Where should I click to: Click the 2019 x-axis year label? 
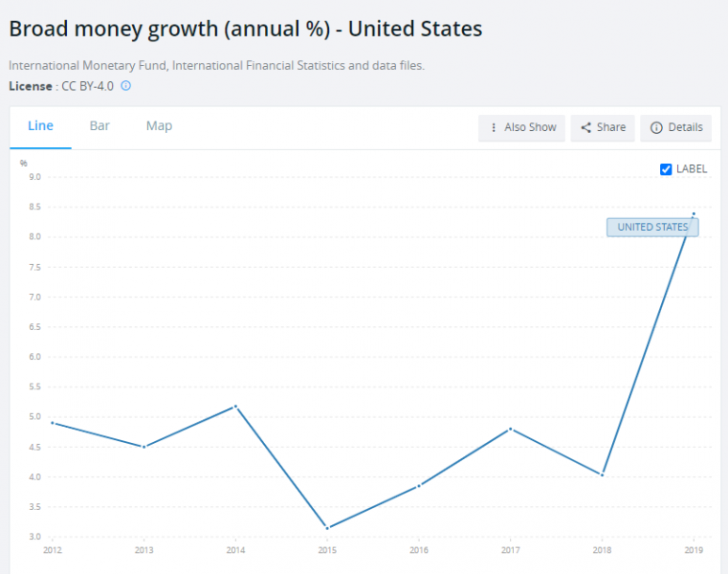click(x=694, y=550)
